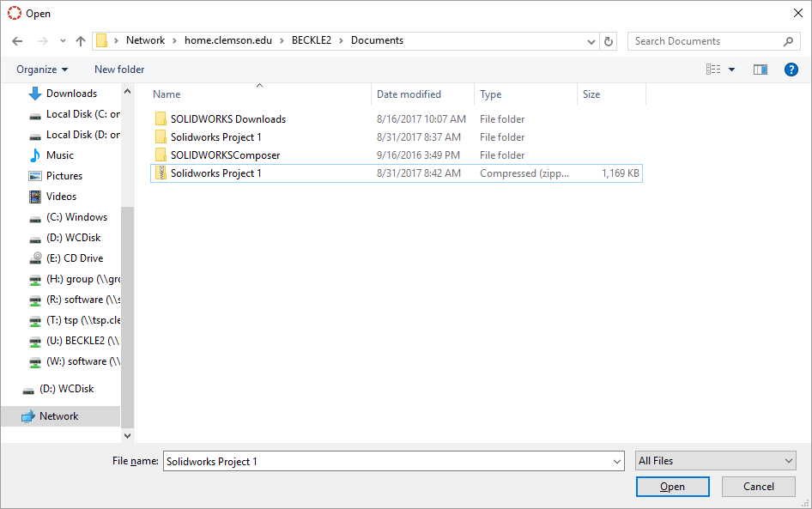Viewport: 812px width, 509px height.
Task: Select BECKLE2 in the address breadcrumb
Action: (x=312, y=40)
